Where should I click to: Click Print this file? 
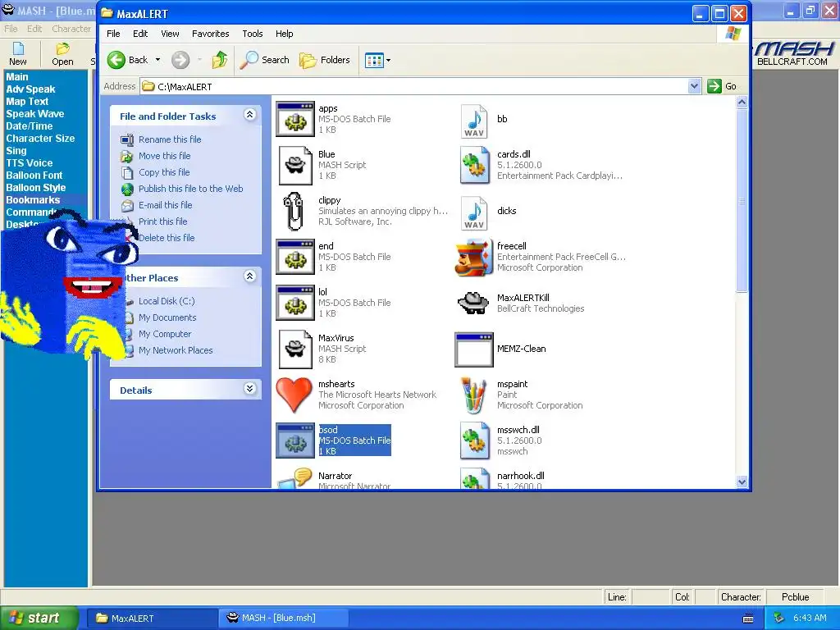[163, 221]
